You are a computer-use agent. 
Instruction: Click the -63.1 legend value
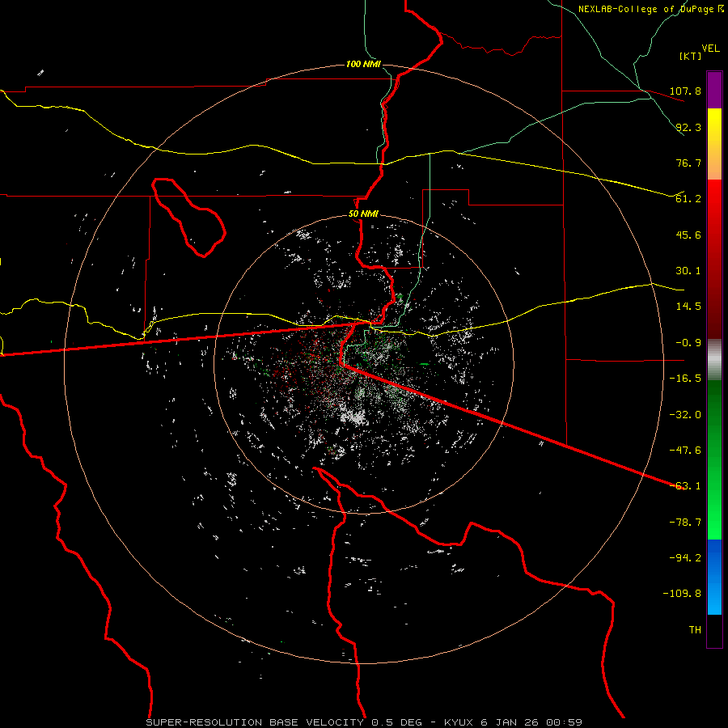point(685,486)
